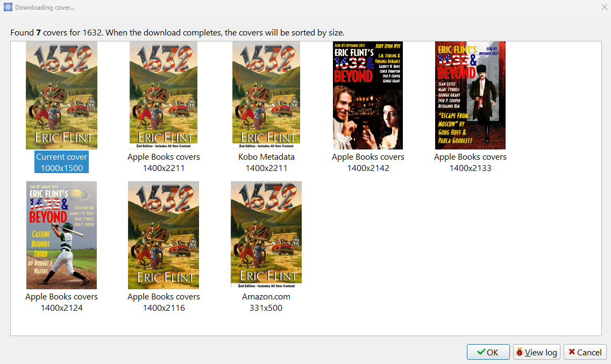Screen dimensions: 611x364
Task: Click the '1400x2124' size text
Action: (61, 308)
